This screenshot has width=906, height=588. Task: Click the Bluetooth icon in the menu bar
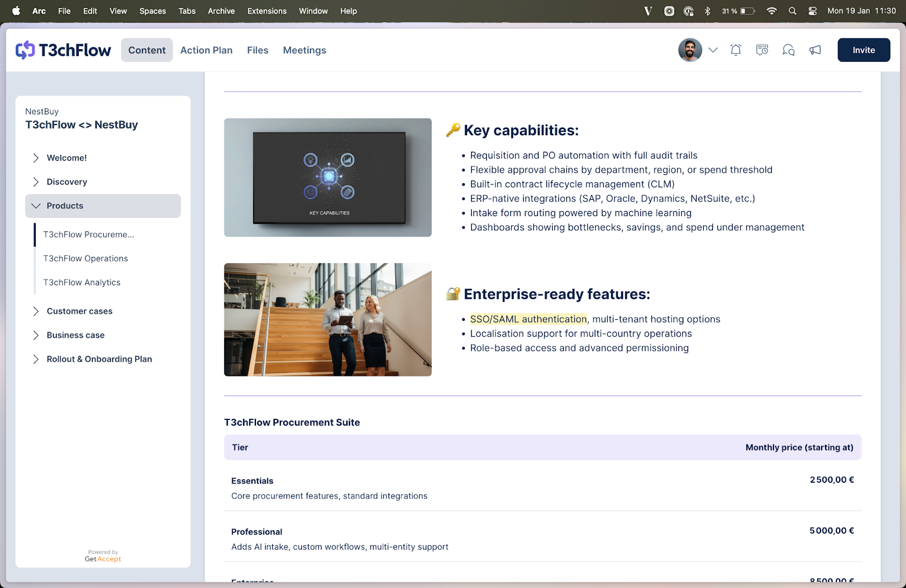coord(707,11)
